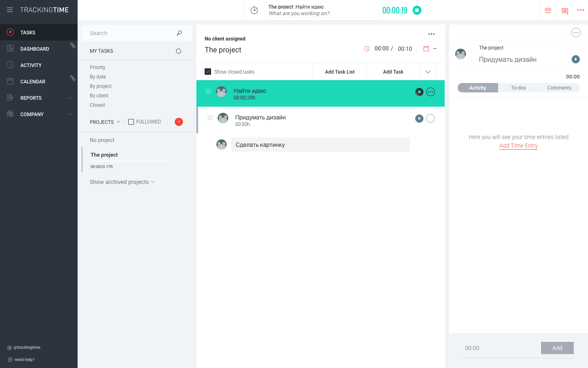
Task: Stop tracking the Найти идею task
Action: tap(419, 92)
